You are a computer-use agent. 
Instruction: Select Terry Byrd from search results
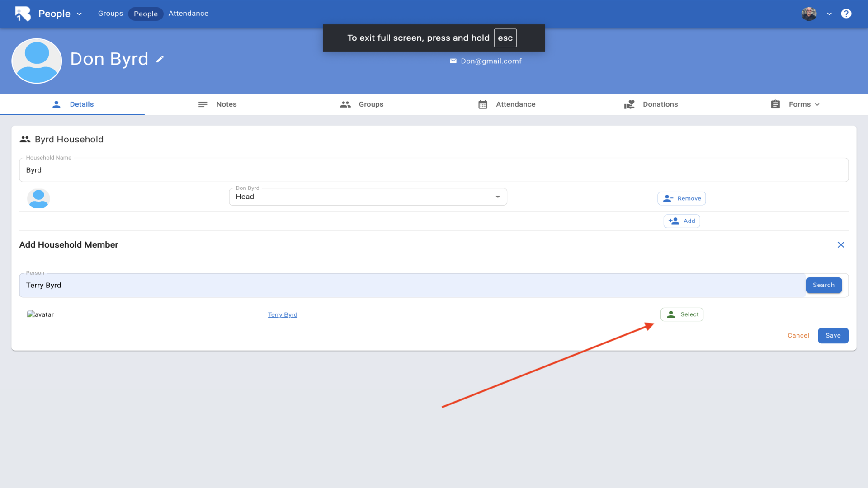tap(682, 314)
